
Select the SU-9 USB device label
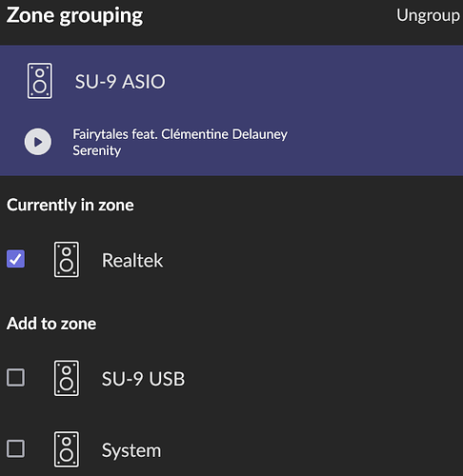tap(143, 379)
